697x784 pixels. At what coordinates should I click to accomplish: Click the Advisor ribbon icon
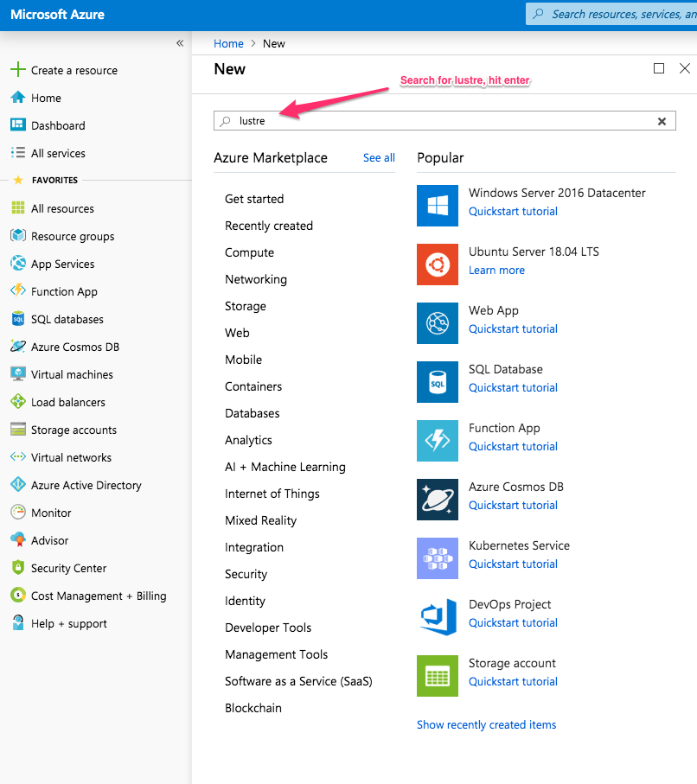click(x=18, y=539)
